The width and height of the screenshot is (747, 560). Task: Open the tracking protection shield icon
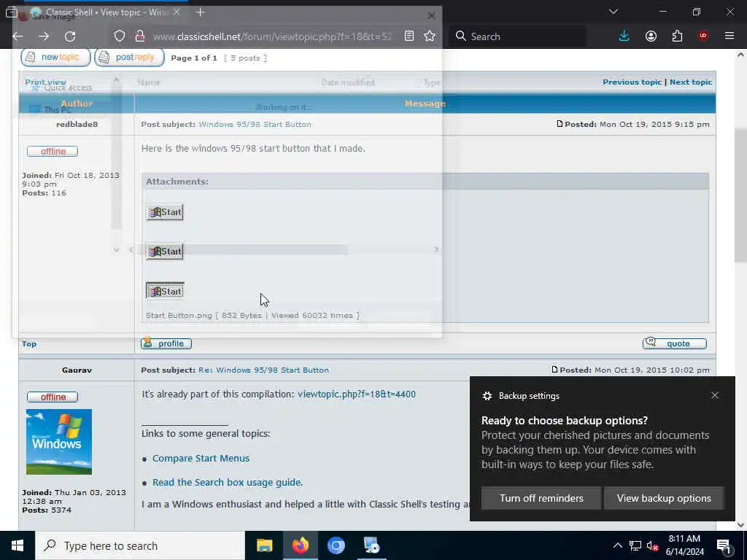click(120, 36)
